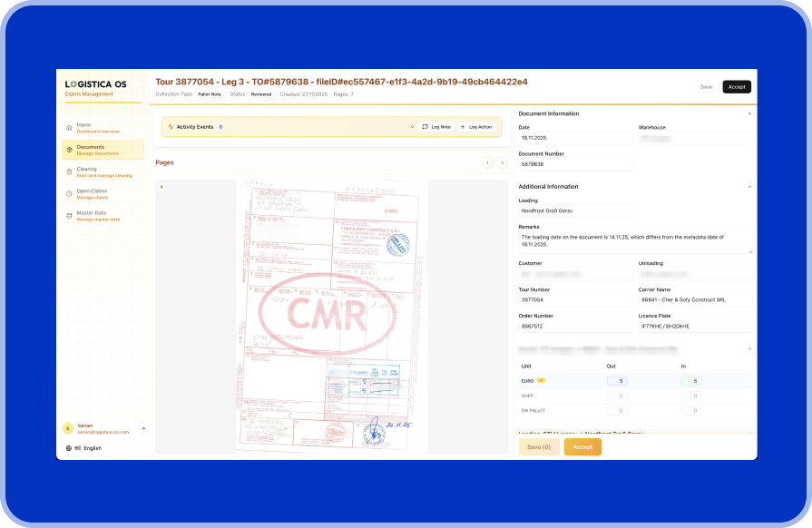This screenshot has height=528, width=812.
Task: Open the Master Data database icon
Action: tap(69, 216)
